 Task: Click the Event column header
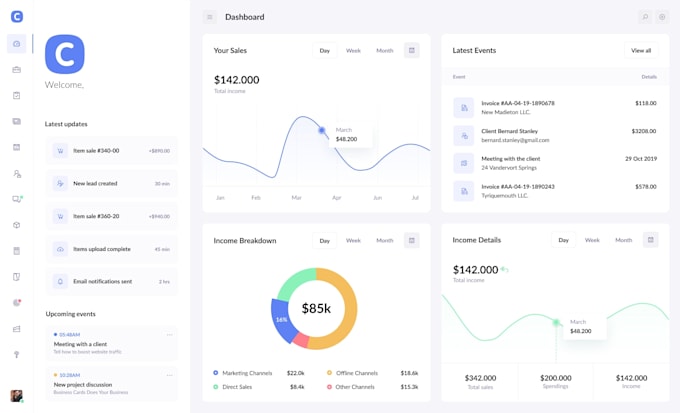coord(459,77)
